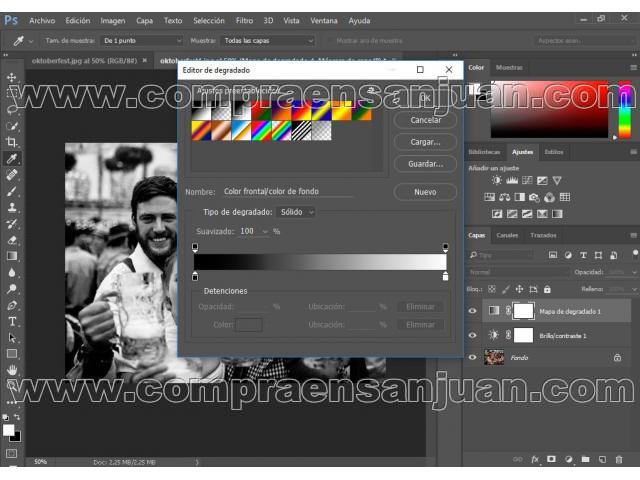This screenshot has height=480, width=640.
Task: Select the Dodge tool
Action: 11,289
